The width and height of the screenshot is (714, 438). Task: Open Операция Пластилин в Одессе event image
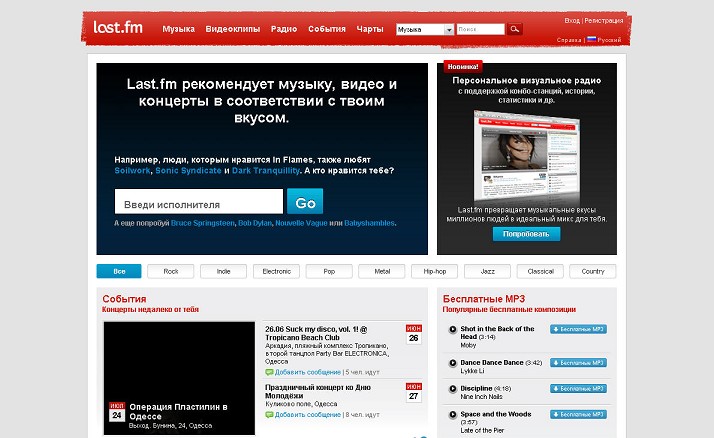pyautogui.click(x=179, y=378)
